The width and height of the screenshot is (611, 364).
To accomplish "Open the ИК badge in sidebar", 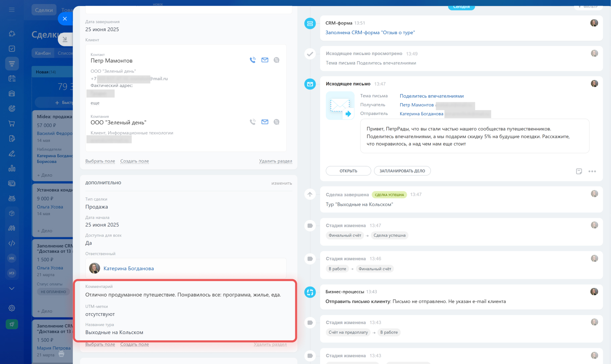I will [x=12, y=258].
